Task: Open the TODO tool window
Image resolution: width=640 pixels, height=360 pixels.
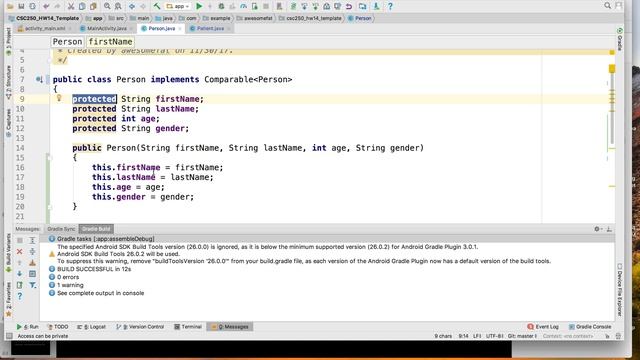Action: 58,327
